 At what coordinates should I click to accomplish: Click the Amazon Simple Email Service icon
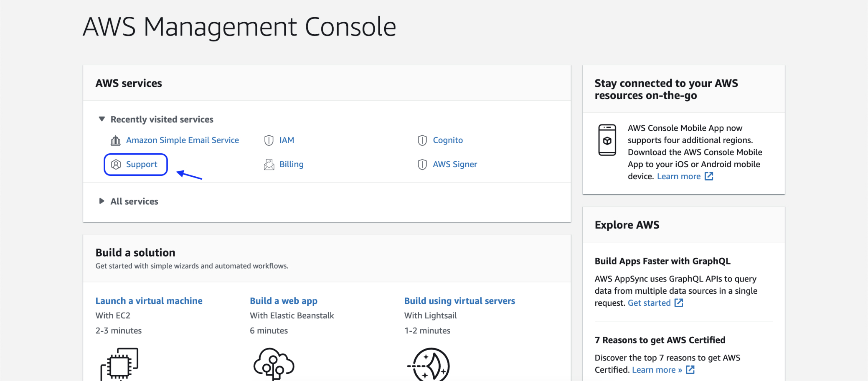coord(116,140)
